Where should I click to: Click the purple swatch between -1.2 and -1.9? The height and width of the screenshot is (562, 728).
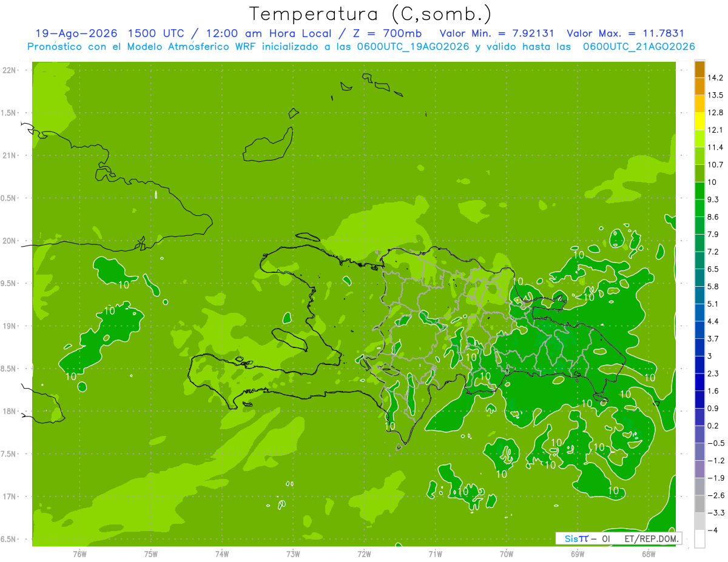click(x=699, y=469)
